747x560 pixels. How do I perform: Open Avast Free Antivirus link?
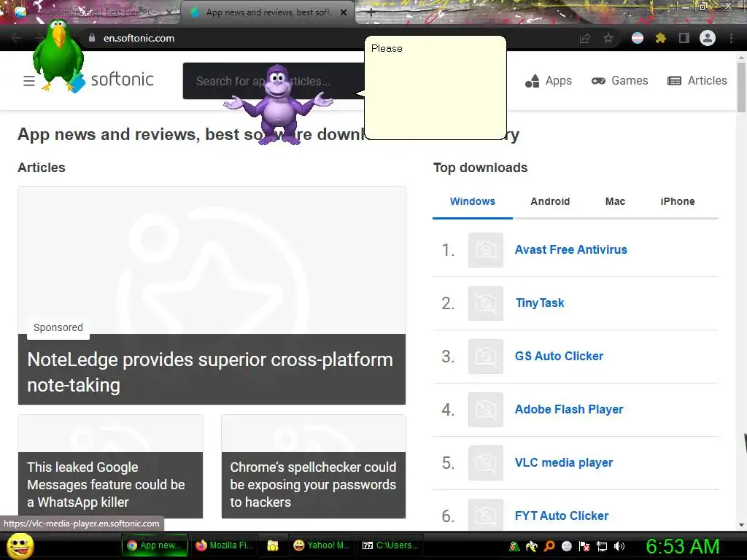(x=570, y=249)
